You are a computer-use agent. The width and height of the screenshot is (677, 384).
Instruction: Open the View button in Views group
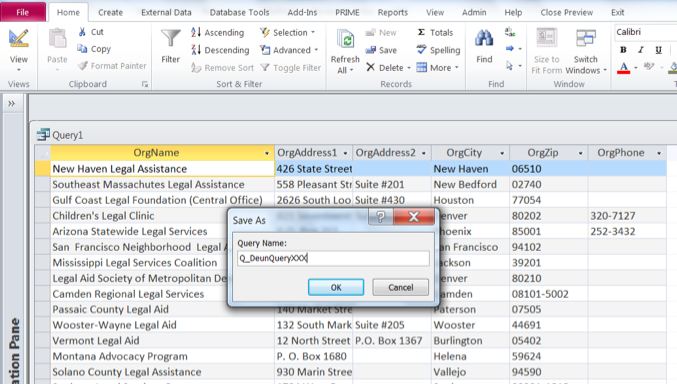tap(19, 50)
